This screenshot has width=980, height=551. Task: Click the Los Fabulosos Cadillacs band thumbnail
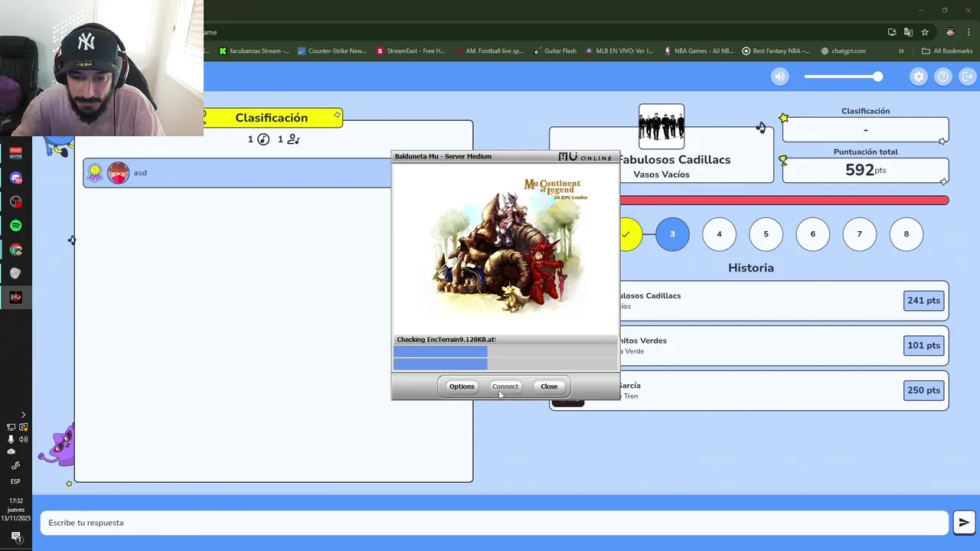pos(661,126)
